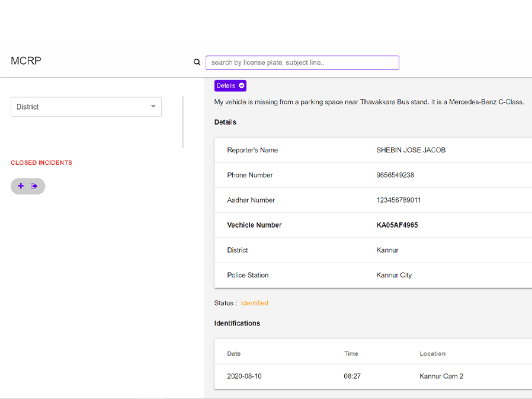This screenshot has height=399, width=532.
Task: Click reporter name SHEBIN JOSE JACOB
Action: click(x=411, y=151)
